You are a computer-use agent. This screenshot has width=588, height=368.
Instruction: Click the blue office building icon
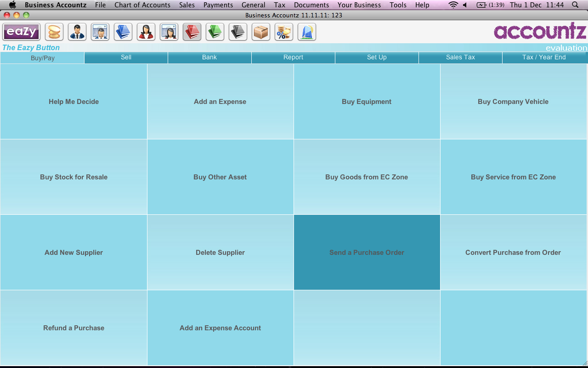307,32
